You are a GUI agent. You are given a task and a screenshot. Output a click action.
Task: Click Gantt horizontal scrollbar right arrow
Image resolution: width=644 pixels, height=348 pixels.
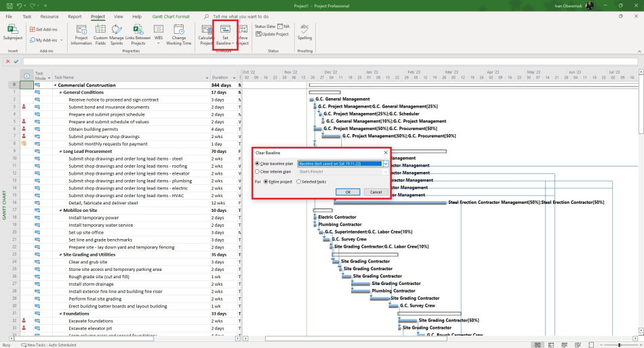coord(636,339)
